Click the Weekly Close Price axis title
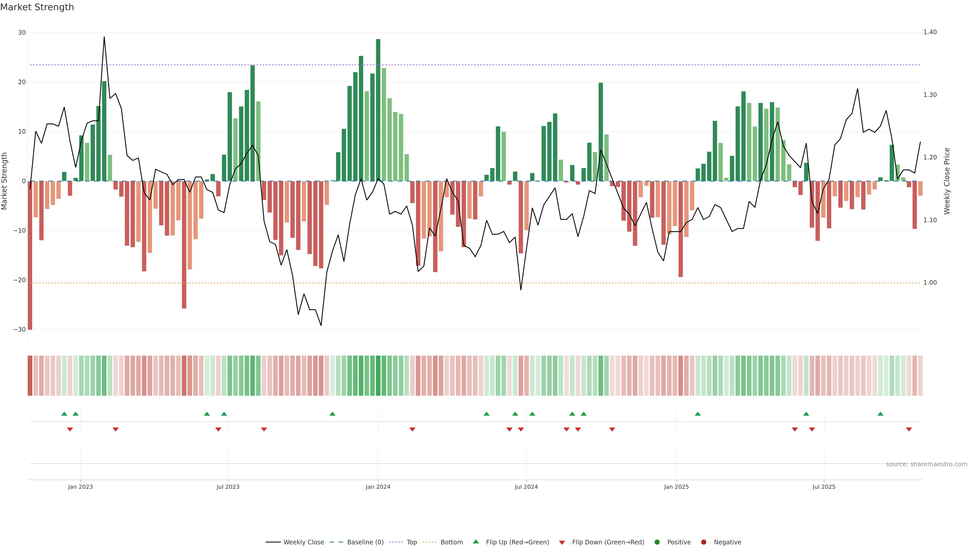 [x=947, y=181]
